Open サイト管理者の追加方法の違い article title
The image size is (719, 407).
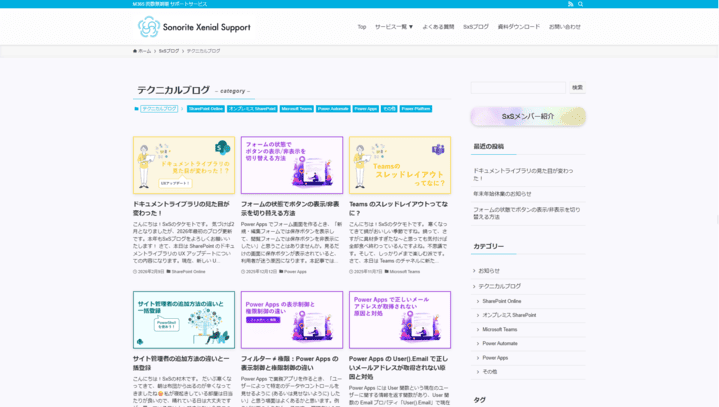click(x=181, y=363)
